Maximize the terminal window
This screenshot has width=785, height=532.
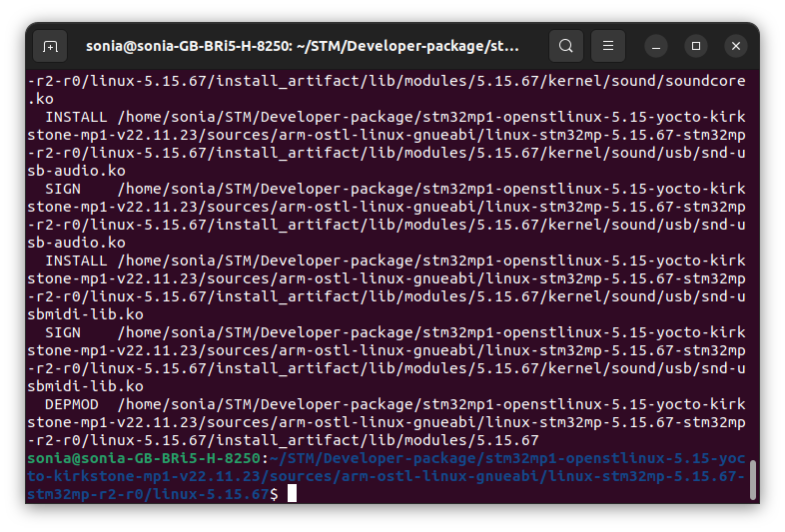click(x=696, y=46)
